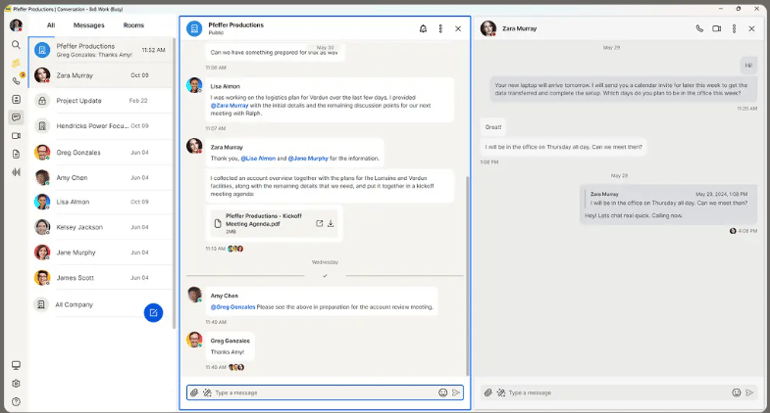Click the desktop monitor icon in the sidebar
This screenshot has width=770, height=413.
tap(16, 365)
